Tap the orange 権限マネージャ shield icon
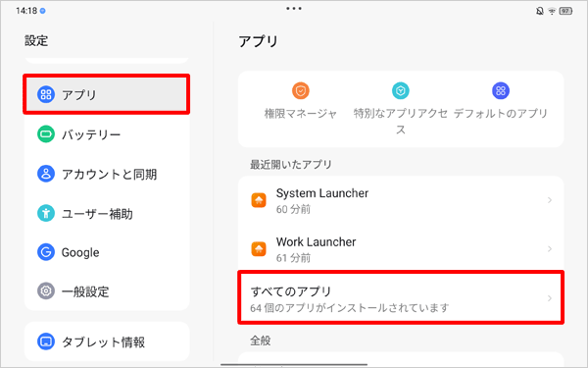This screenshot has height=368, width=588. click(x=301, y=90)
